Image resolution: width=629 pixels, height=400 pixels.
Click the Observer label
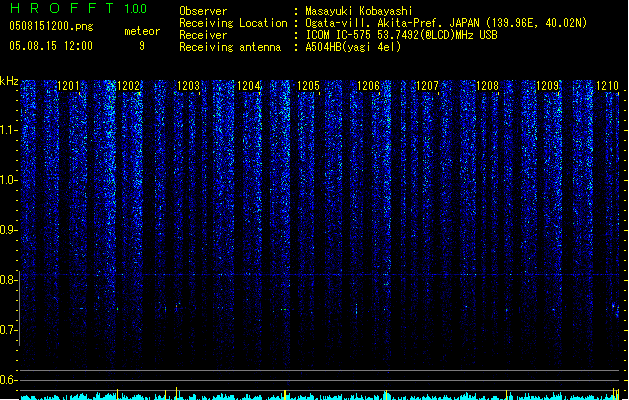tap(203, 11)
